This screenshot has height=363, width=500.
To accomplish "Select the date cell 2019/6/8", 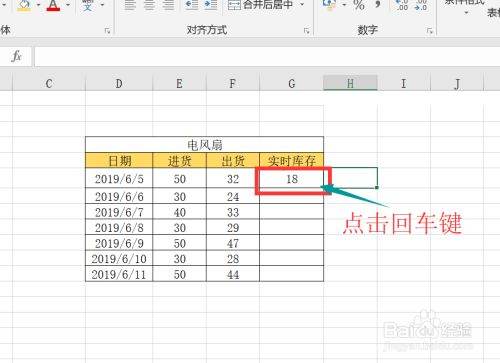I will tap(119, 228).
